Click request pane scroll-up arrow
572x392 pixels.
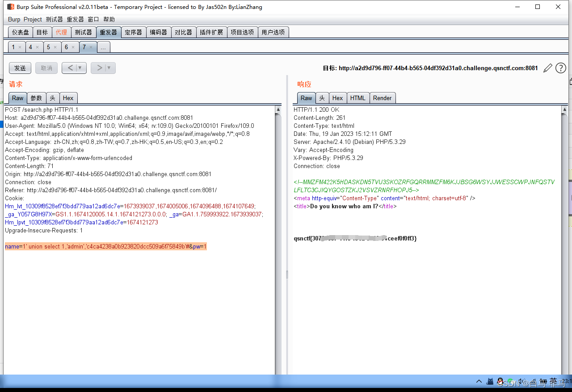[x=278, y=109]
